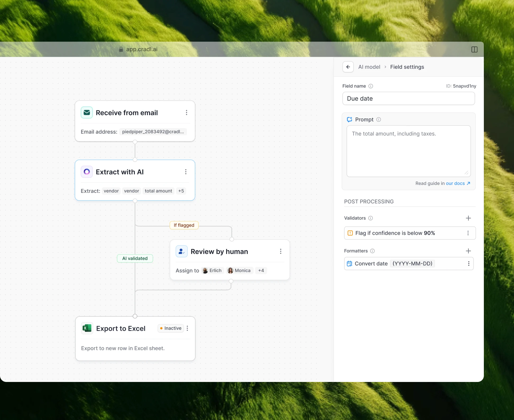Open three-dot menu on Convert date formatter

[x=469, y=263]
